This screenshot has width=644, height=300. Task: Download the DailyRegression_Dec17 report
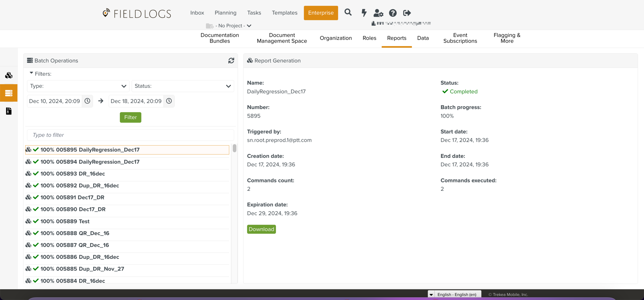click(261, 229)
